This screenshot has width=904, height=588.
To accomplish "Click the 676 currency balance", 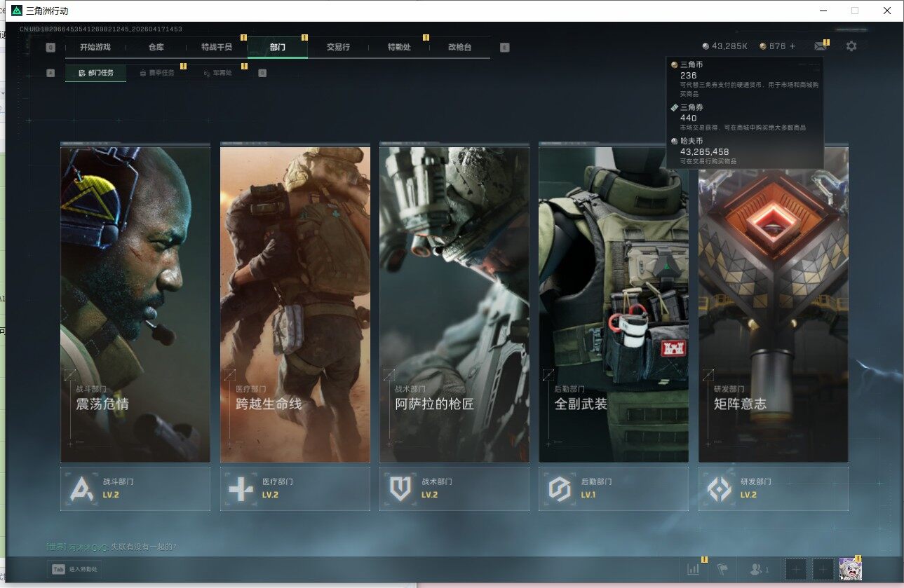I will [778, 46].
